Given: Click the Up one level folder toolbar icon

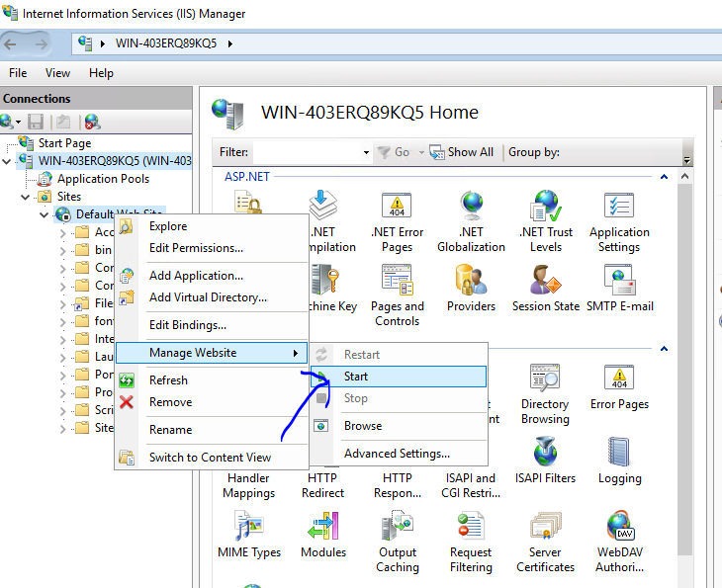Looking at the screenshot, I should 63,122.
